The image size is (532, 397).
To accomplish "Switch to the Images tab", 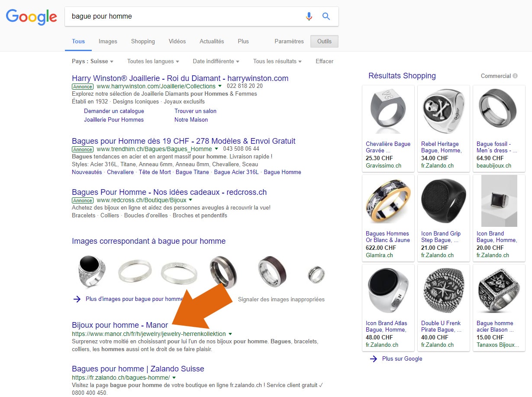I will 108,42.
